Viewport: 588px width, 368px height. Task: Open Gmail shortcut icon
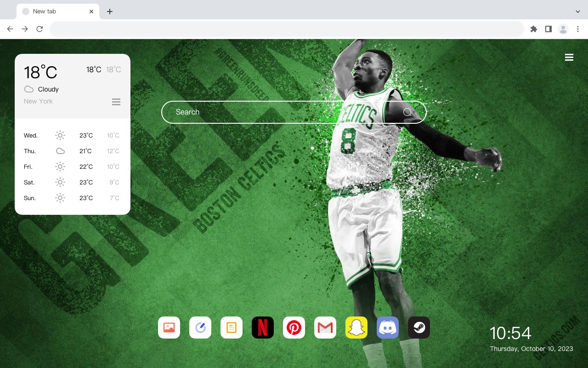pyautogui.click(x=325, y=328)
